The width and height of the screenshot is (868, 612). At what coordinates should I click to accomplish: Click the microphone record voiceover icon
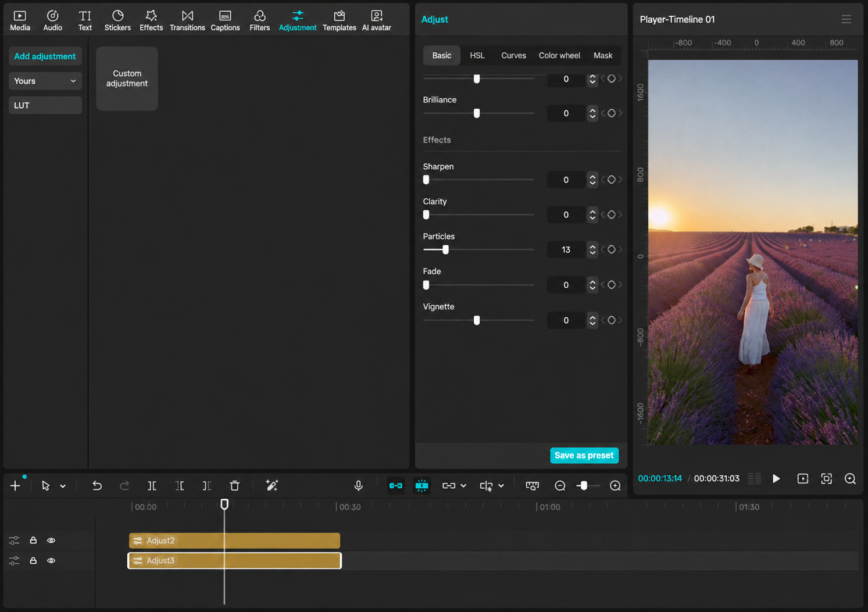[x=358, y=485]
